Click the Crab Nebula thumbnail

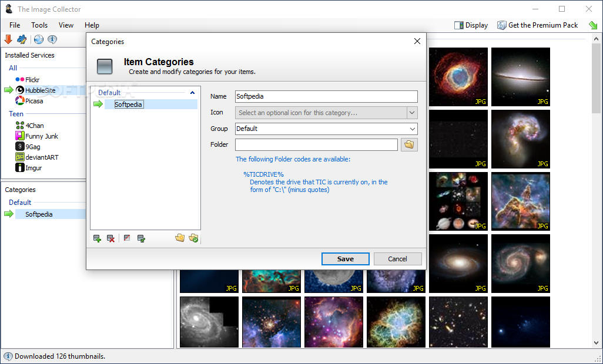[x=396, y=322]
